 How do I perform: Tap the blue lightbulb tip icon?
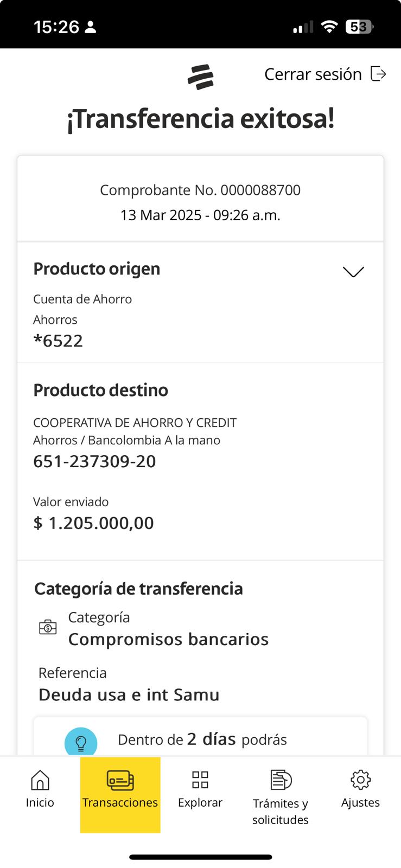(x=81, y=743)
